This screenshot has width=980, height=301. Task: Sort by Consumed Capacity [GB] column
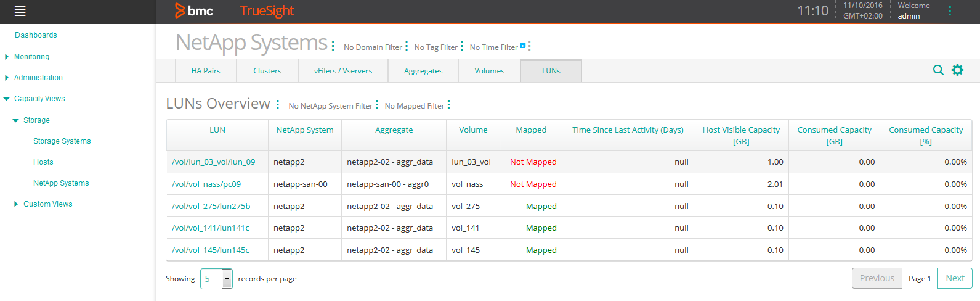click(x=834, y=136)
